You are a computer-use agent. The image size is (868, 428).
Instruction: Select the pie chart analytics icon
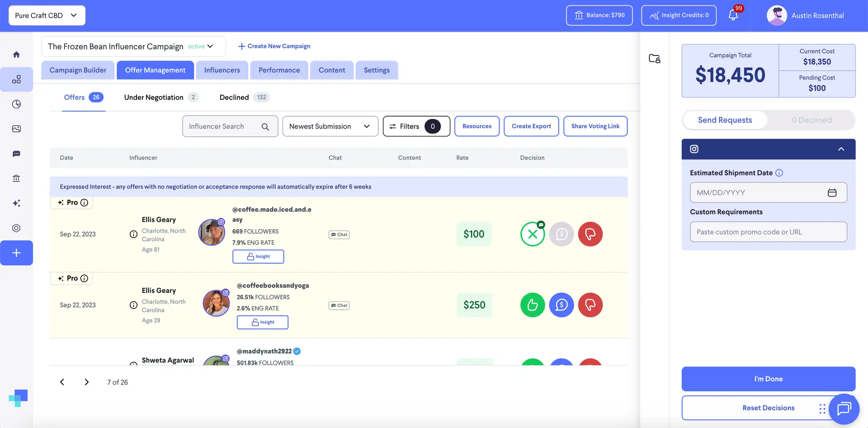point(16,103)
